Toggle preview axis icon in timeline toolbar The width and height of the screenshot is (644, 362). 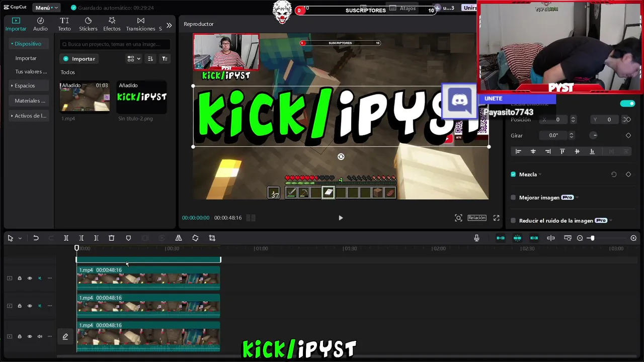551,238
